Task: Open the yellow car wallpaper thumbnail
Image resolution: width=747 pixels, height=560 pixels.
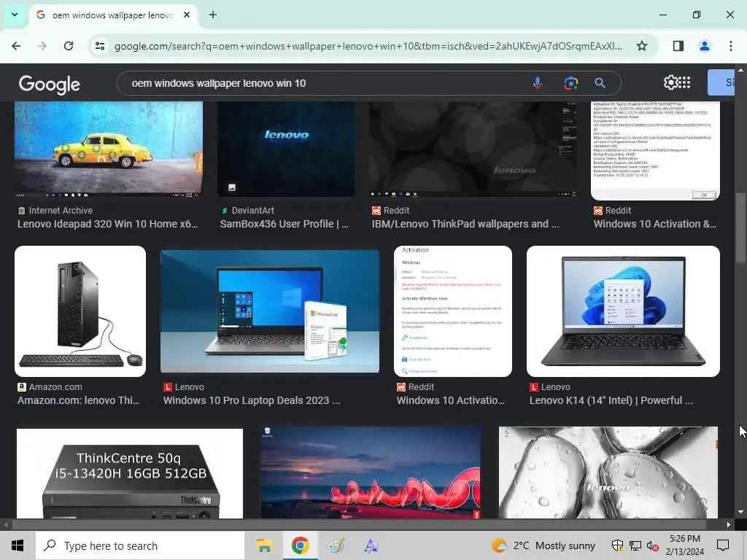Action: tap(109, 149)
